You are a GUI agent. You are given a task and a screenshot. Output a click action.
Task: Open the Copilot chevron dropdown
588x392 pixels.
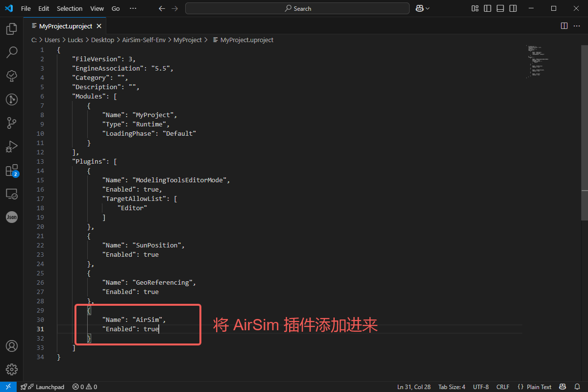428,8
